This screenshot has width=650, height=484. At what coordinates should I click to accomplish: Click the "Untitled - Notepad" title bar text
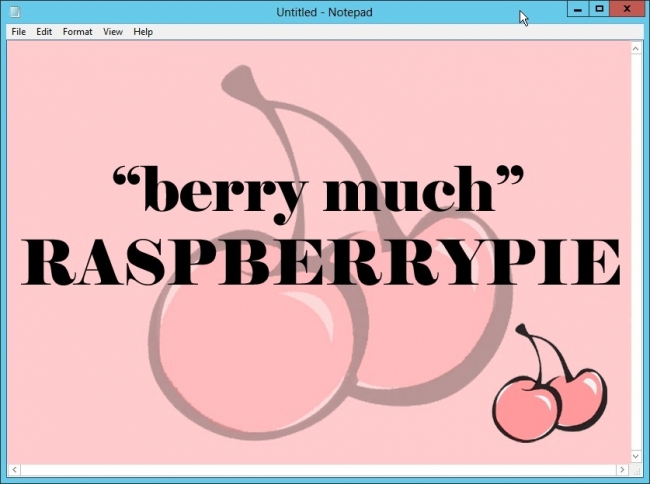tap(325, 11)
